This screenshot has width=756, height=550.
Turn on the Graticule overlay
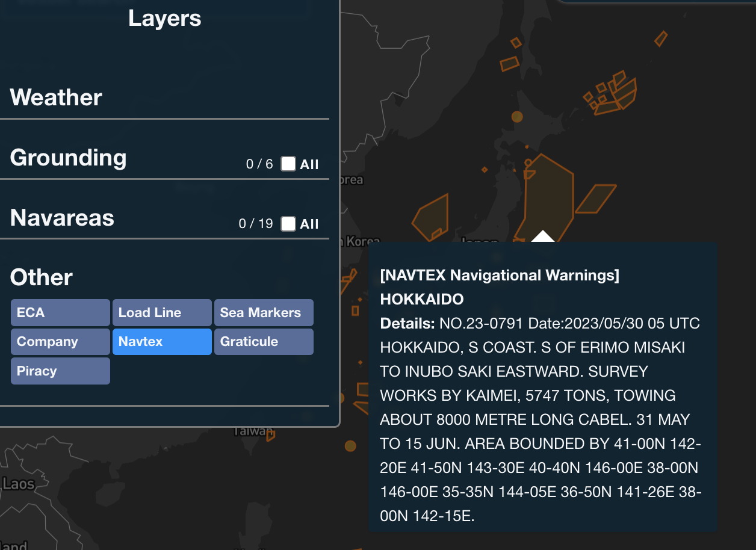click(263, 341)
